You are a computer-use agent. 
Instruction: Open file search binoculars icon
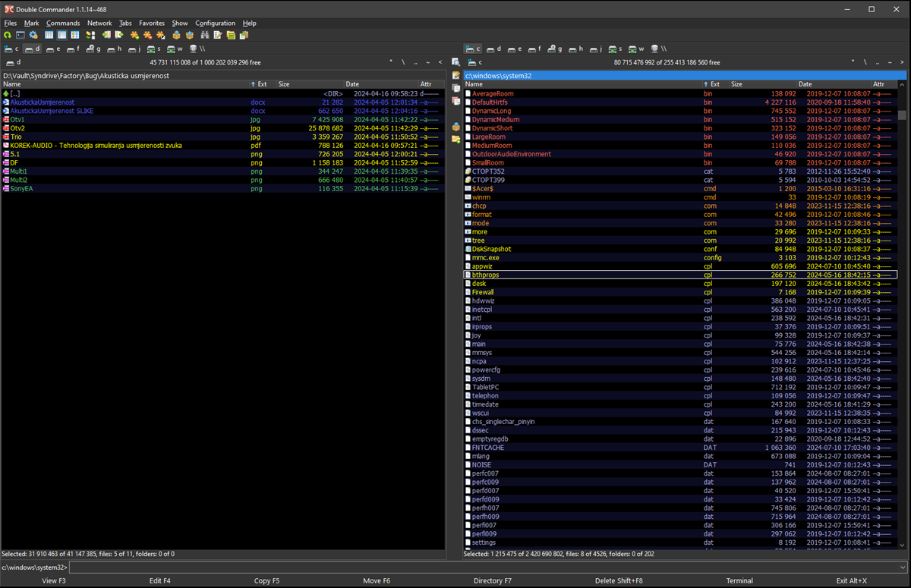[x=205, y=35]
